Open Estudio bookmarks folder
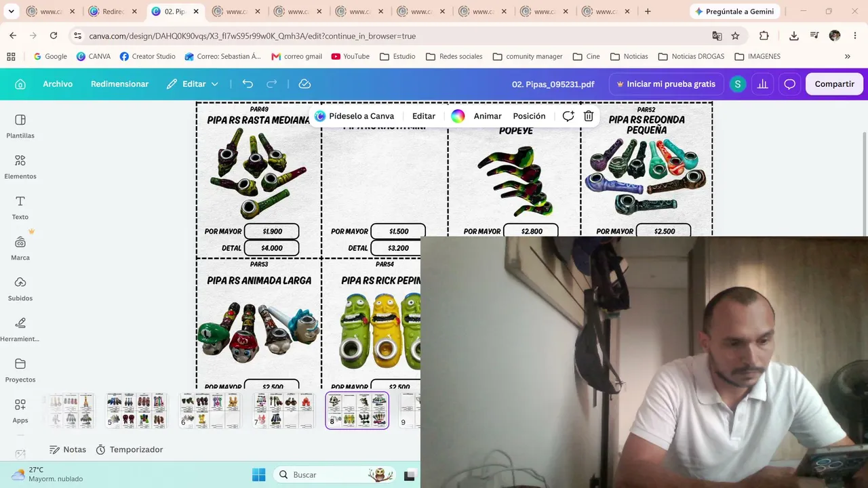Viewport: 868px width, 488px height. [397, 56]
